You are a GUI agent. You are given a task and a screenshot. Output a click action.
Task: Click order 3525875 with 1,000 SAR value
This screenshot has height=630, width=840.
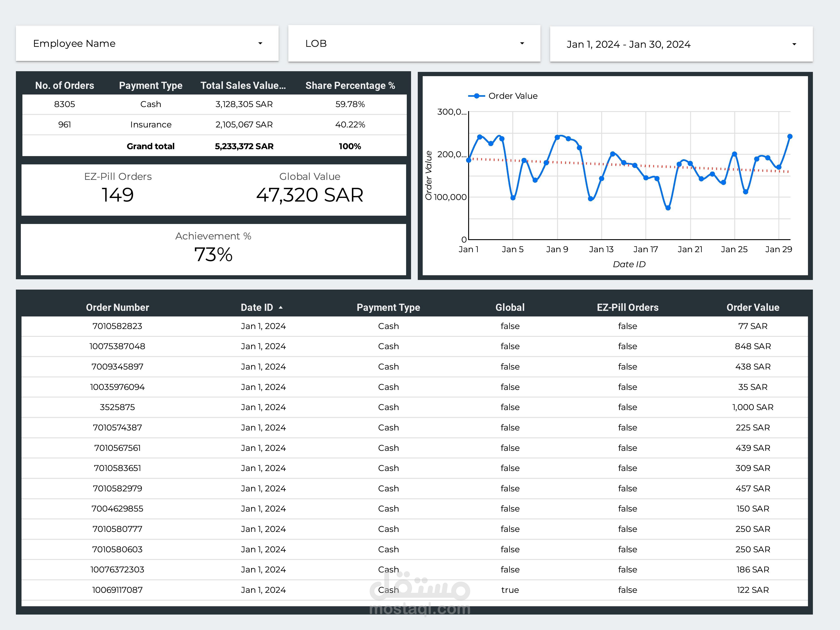click(x=414, y=407)
